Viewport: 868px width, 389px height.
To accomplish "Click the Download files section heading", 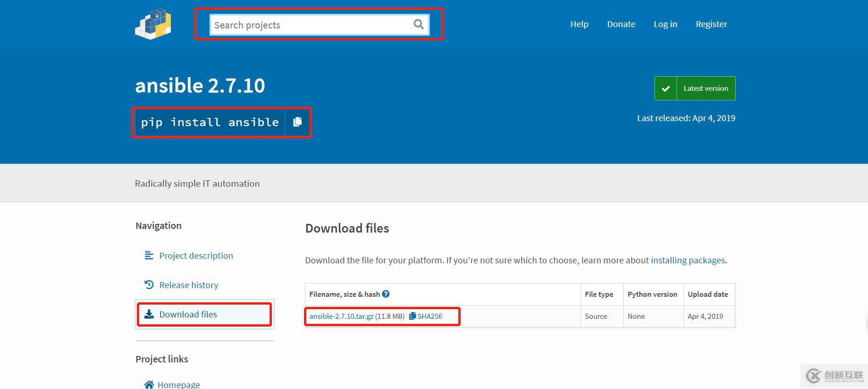I will (x=347, y=228).
